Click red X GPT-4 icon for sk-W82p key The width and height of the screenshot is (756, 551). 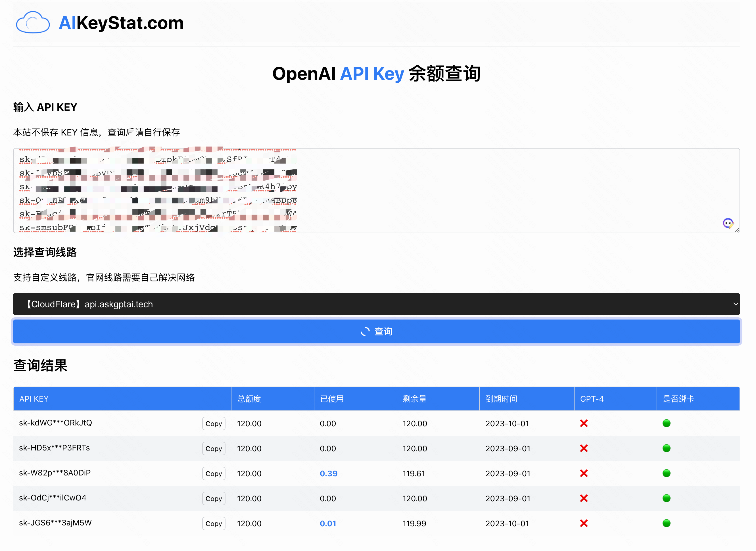[x=584, y=473]
